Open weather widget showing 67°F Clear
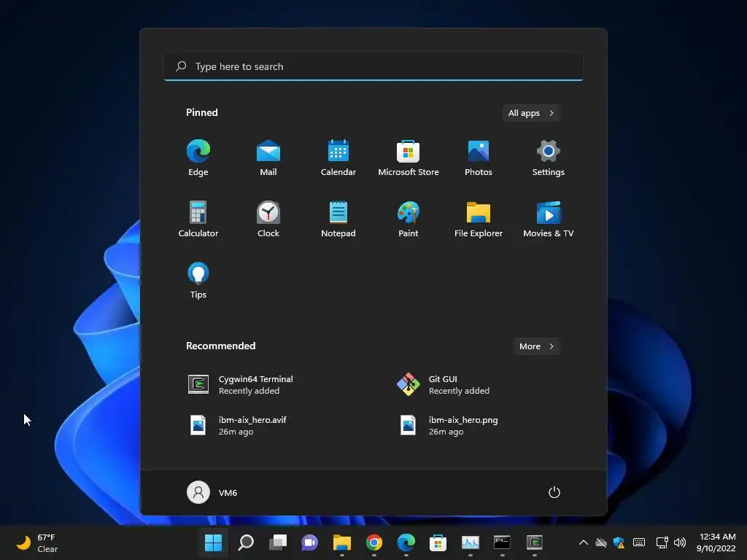 (37, 542)
